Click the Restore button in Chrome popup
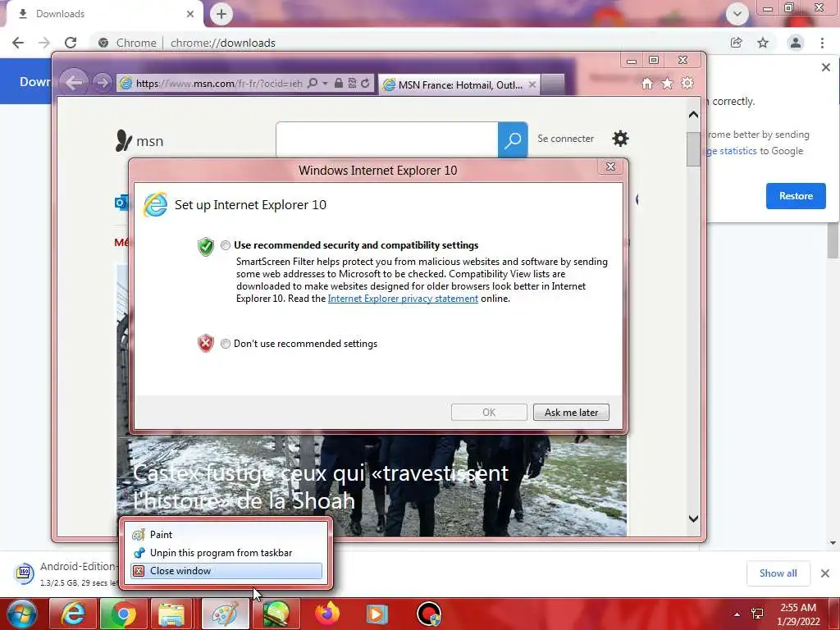Screen dimensions: 840x630 (x=796, y=196)
